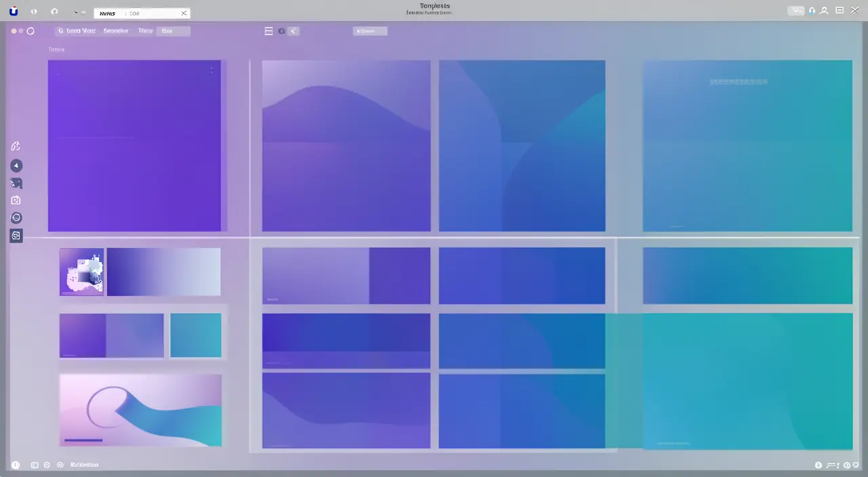Screen dimensions: 868x477
Task: Click the highlighted arrow icon in the center toolbar
Action: 294,31
